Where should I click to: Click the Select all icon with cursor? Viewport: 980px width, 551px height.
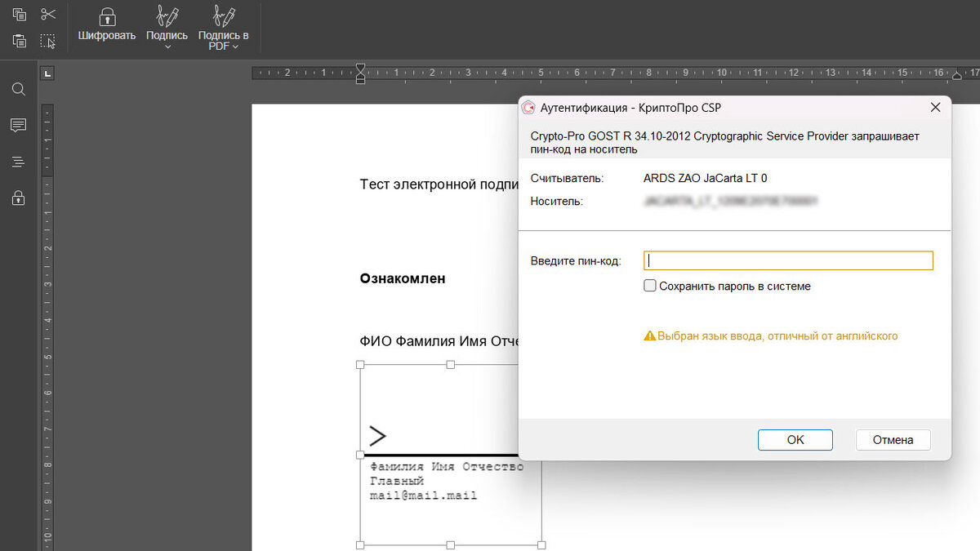coord(48,41)
